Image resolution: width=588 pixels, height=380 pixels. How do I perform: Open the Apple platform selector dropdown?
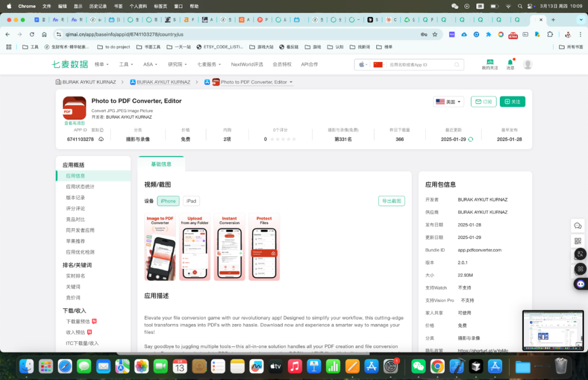pos(363,65)
